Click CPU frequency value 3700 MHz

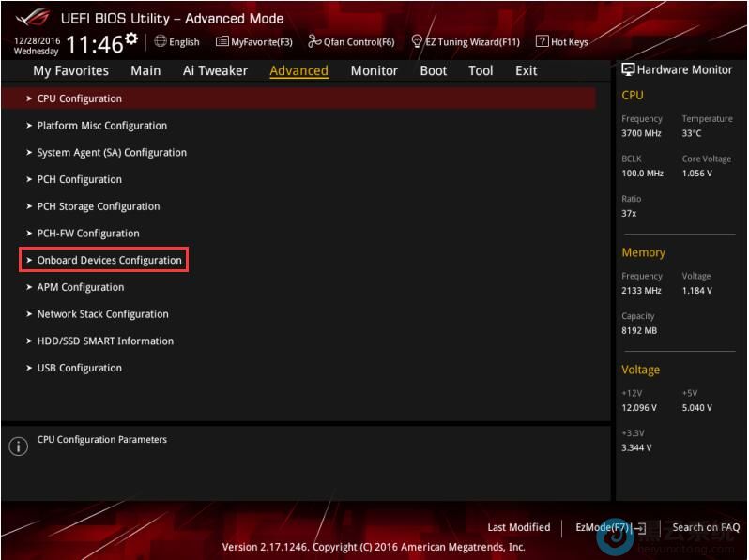point(641,133)
